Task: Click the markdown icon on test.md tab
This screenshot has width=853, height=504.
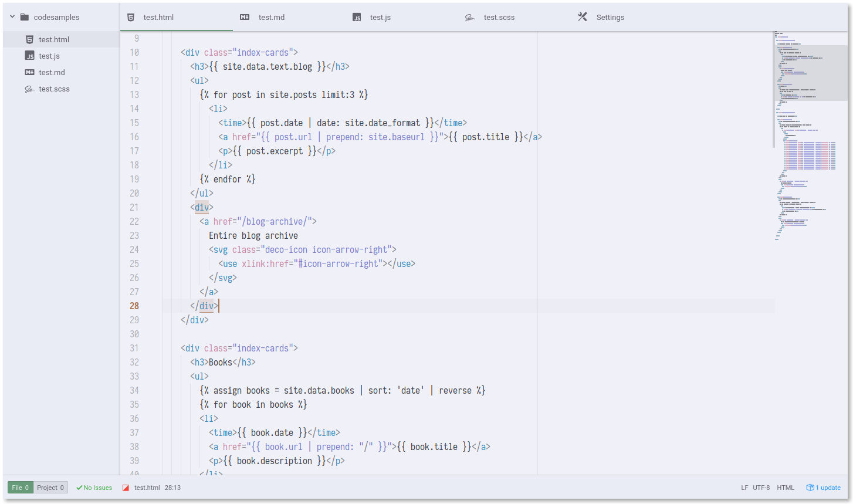Action: coord(245,17)
